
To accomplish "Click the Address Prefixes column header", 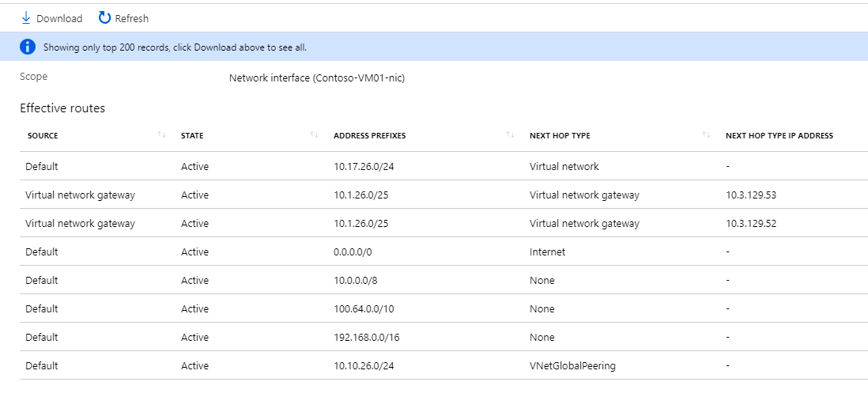I will click(x=369, y=136).
